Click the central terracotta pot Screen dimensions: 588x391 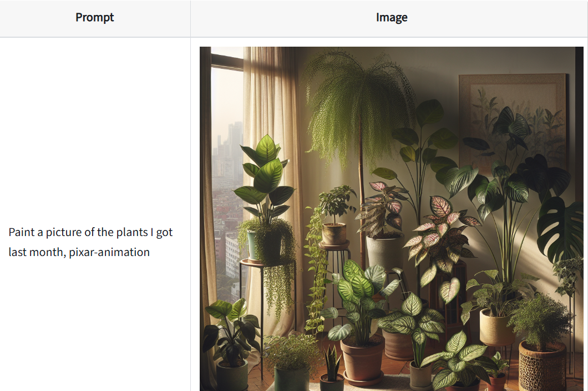point(362,359)
